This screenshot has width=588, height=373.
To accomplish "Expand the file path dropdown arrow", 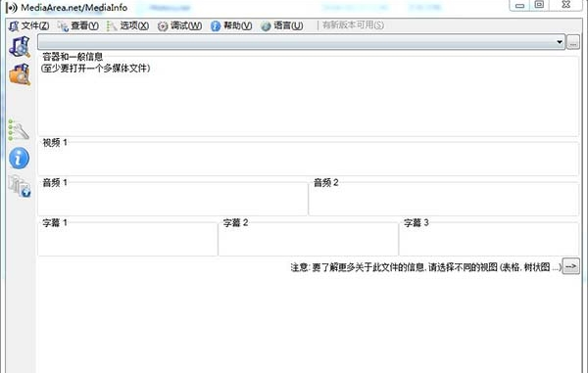I will point(560,41).
